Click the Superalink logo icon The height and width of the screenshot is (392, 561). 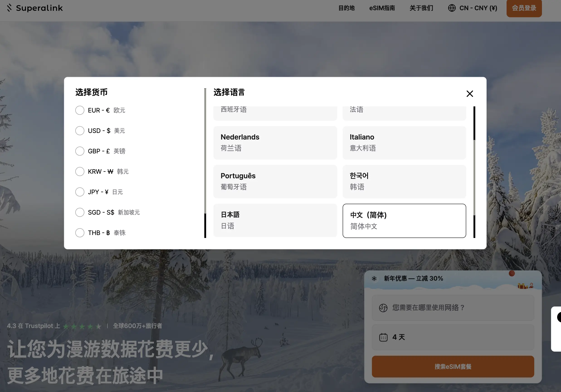pos(9,8)
